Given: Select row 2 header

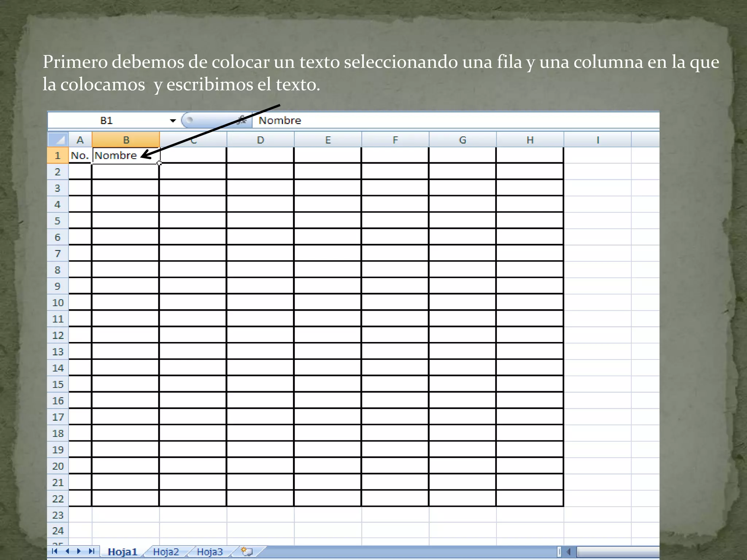Looking at the screenshot, I should tap(58, 172).
